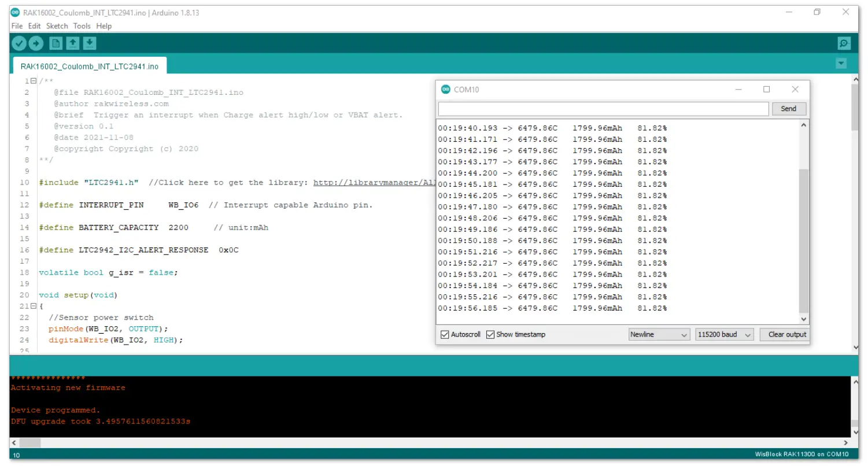Click the INTERRUPT_PIN define on line 12
The height and width of the screenshot is (469, 868).
[206, 205]
